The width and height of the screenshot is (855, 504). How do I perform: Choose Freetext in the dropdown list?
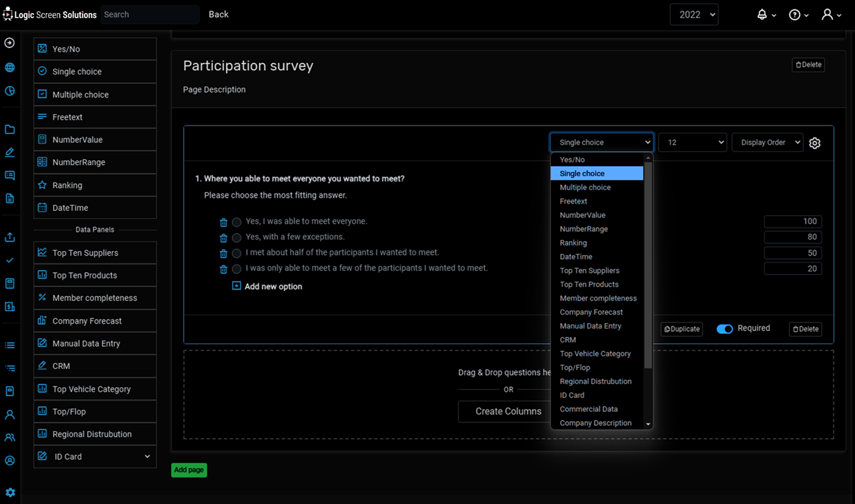pos(597,201)
